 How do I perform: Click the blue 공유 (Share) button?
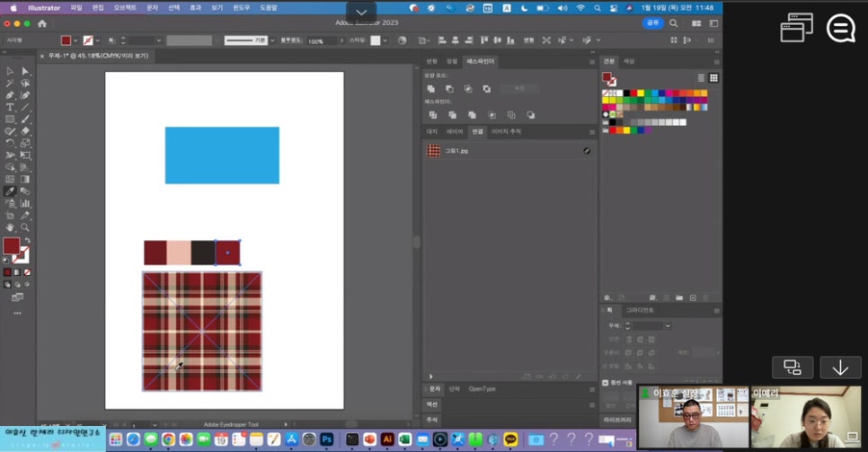653,22
